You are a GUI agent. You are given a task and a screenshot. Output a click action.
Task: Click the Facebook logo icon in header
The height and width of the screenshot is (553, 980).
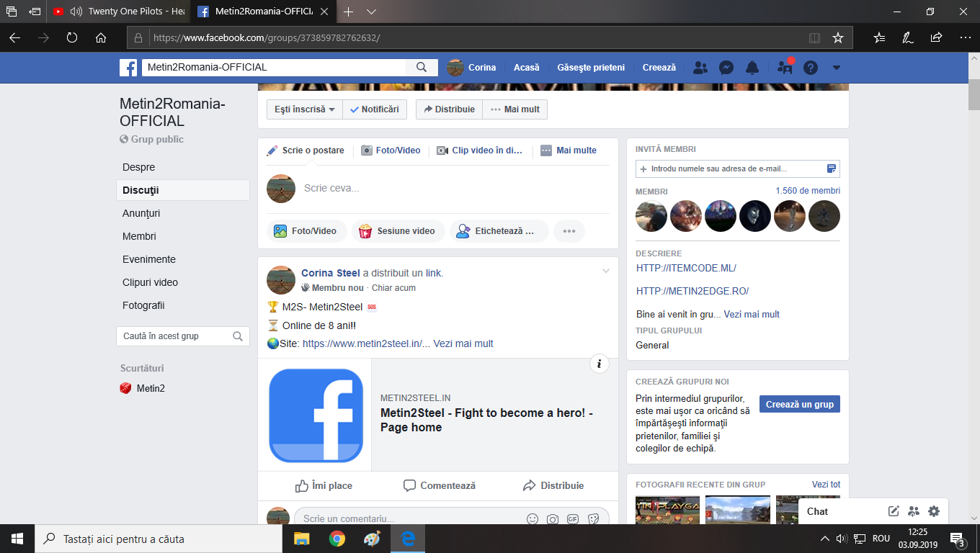pos(128,68)
